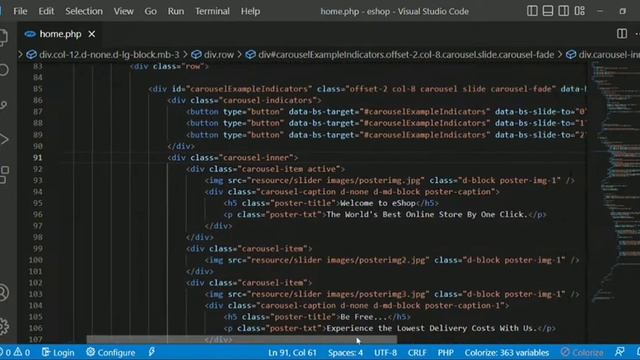Viewport: 640px width, 360px height.
Task: Open the Run menu
Action: click(176, 11)
